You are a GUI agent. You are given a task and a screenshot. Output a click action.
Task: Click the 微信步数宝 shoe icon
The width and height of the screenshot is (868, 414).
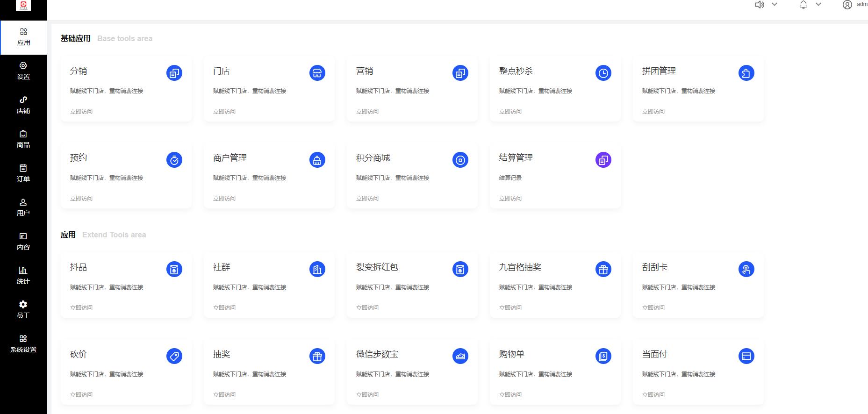click(x=460, y=356)
